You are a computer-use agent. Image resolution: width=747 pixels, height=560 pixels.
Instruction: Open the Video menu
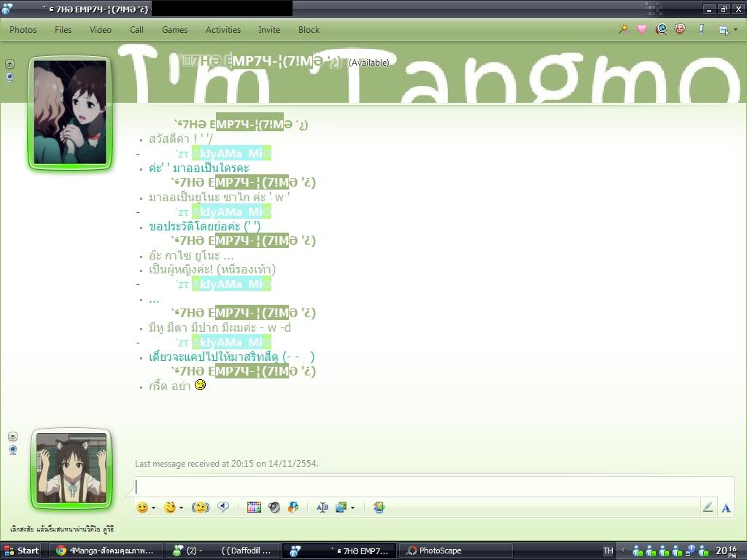click(x=101, y=29)
